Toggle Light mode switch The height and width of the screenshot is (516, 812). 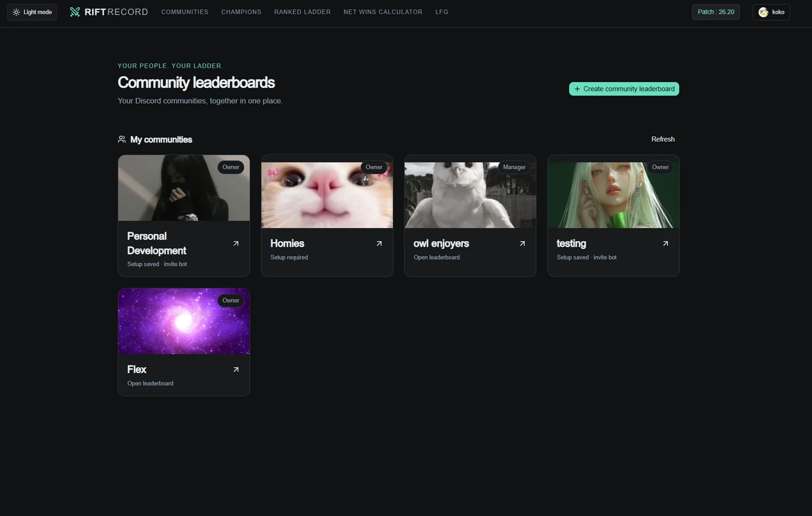[x=32, y=12]
